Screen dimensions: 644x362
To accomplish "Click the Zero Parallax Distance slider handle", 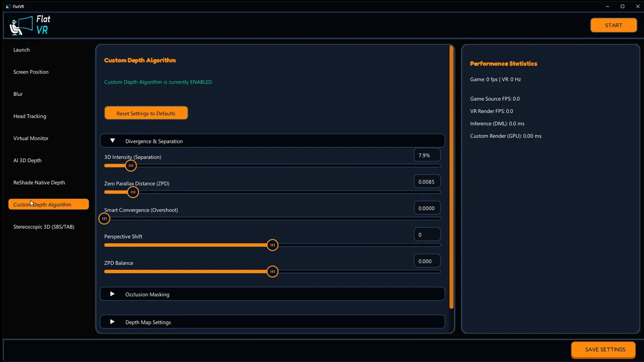I will [133, 192].
